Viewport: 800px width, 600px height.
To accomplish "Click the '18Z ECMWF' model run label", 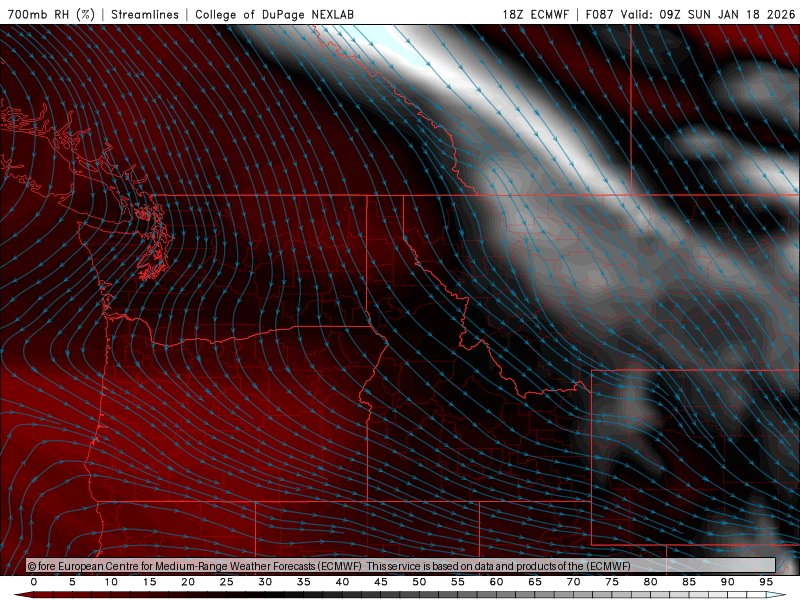I will coord(535,14).
